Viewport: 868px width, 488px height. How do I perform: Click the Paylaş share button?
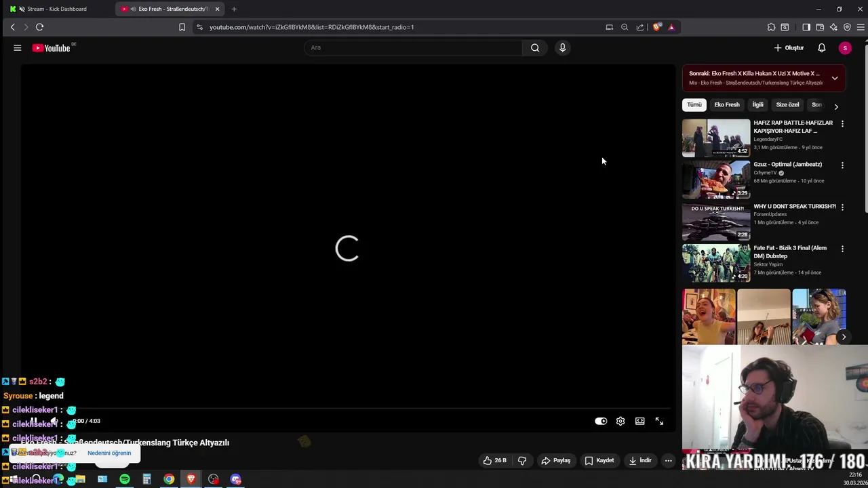[x=555, y=460]
